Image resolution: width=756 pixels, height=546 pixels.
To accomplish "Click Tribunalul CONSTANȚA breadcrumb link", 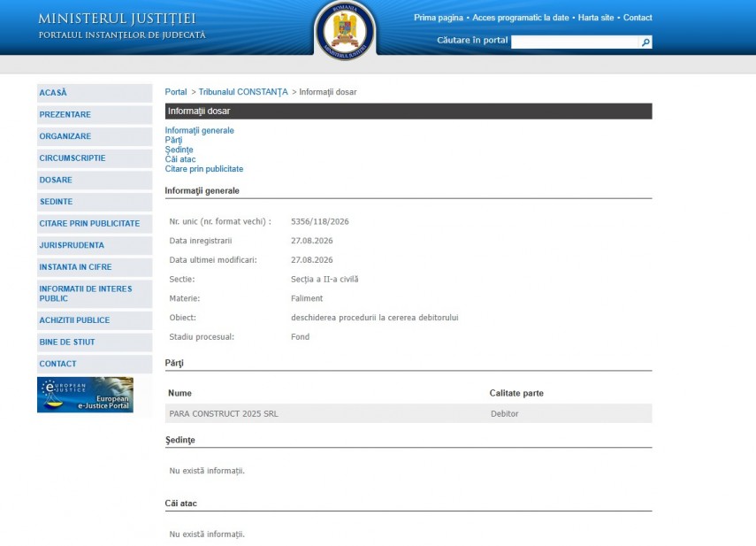I will tap(243, 92).
